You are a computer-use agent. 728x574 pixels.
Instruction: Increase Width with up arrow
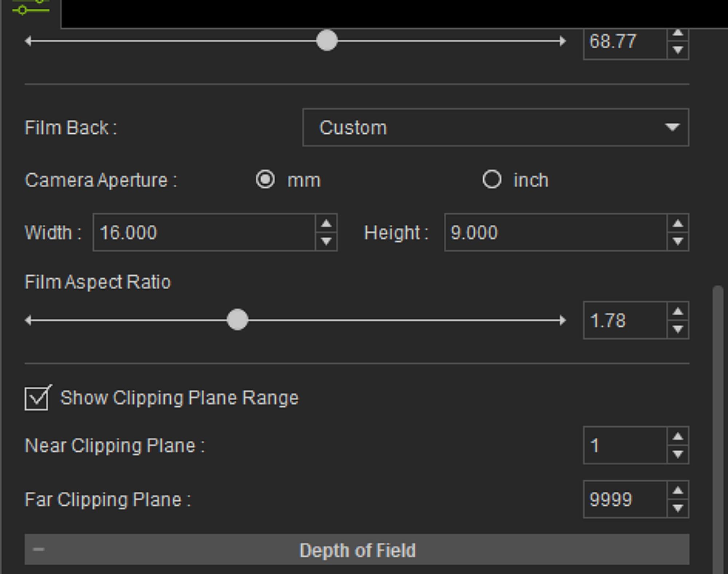tap(327, 223)
